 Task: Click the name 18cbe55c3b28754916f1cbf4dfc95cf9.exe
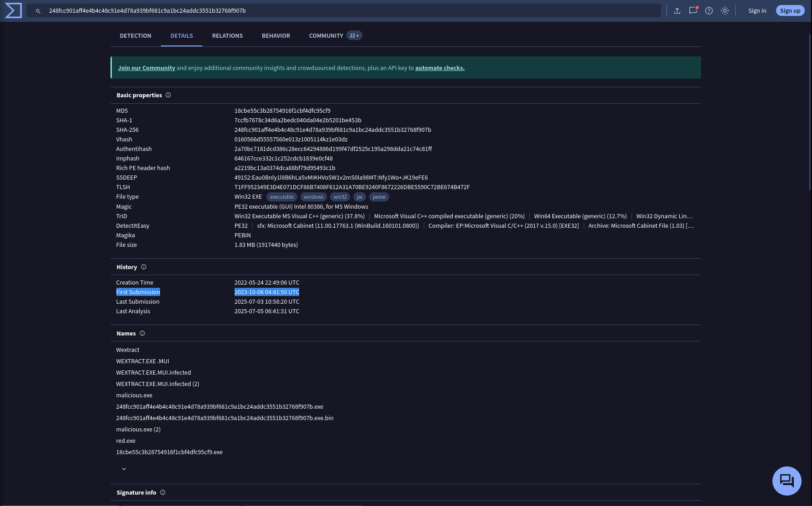coord(169,452)
